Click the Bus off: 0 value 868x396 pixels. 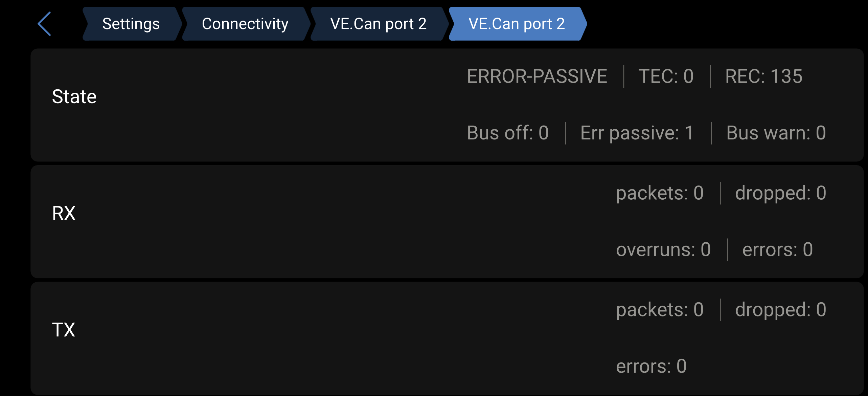pos(508,133)
